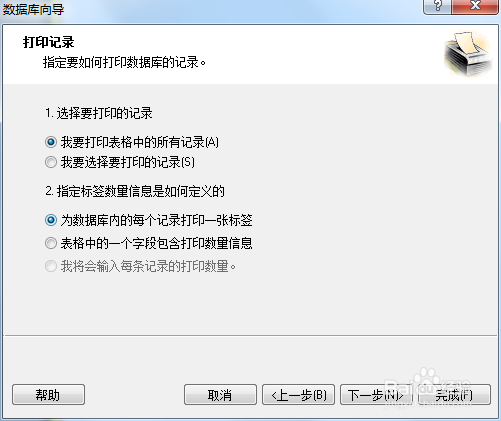
Task: Click the question mark help icon in title bar
Action: (x=437, y=7)
